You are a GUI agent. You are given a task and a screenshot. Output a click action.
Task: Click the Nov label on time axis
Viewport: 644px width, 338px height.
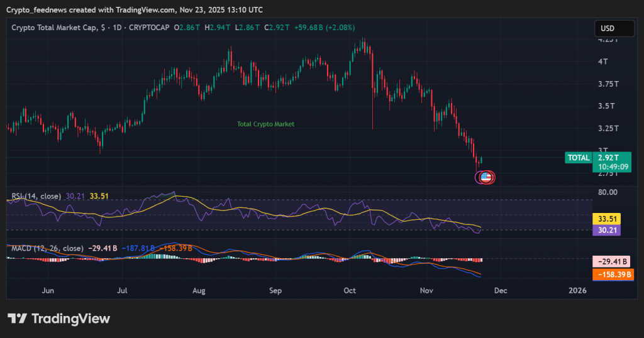click(x=426, y=290)
